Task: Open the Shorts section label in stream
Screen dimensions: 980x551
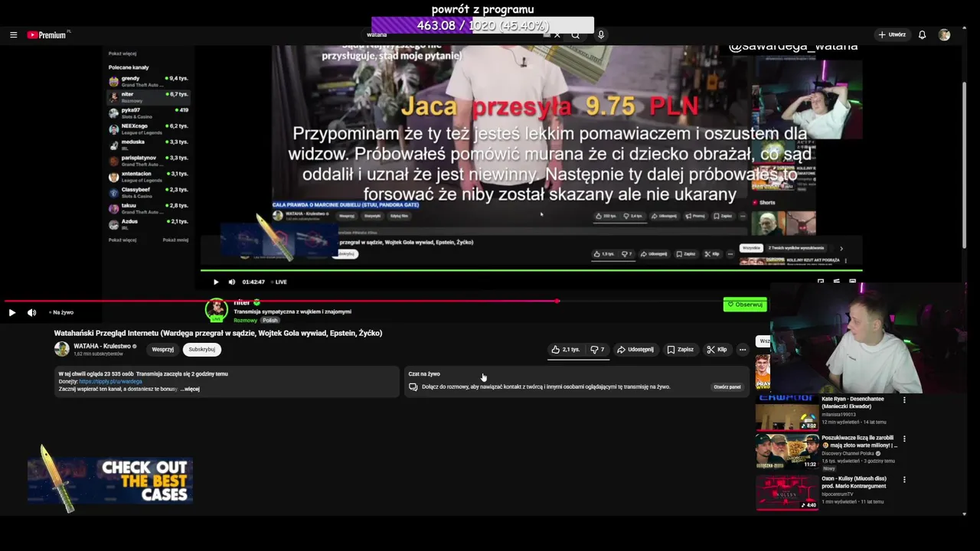Action: point(767,203)
